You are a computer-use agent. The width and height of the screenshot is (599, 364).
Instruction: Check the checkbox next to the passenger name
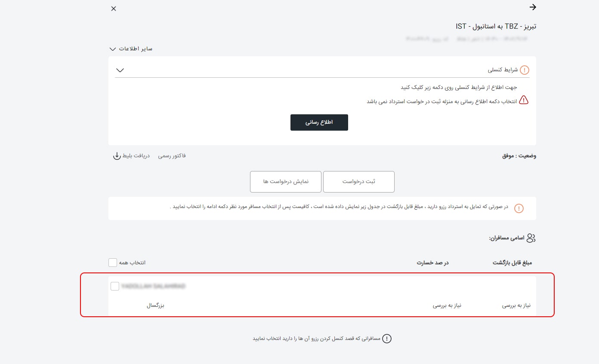(x=115, y=286)
